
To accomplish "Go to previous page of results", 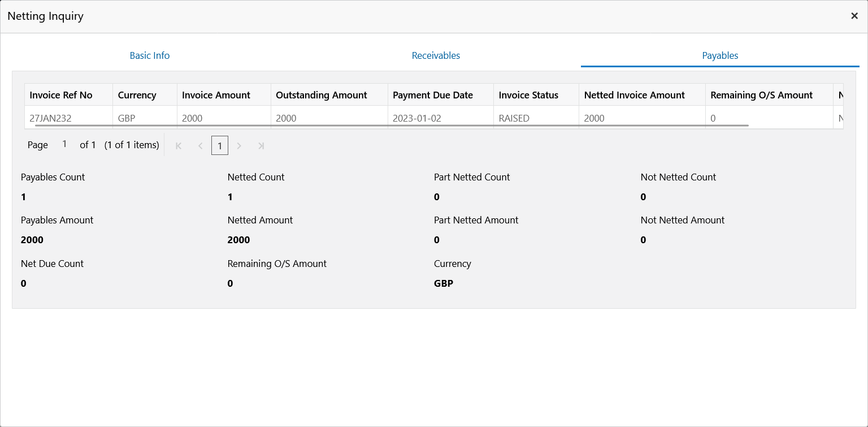I will 200,146.
